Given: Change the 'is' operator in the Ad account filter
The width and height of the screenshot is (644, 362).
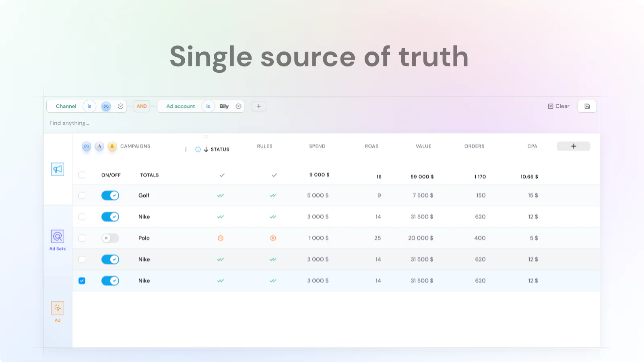Looking at the screenshot, I should pos(208,106).
